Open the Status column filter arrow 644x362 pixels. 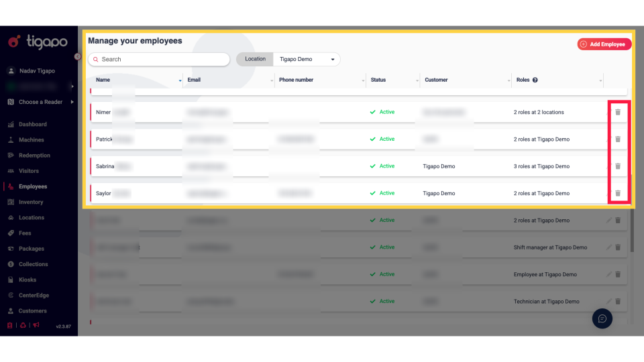point(415,81)
